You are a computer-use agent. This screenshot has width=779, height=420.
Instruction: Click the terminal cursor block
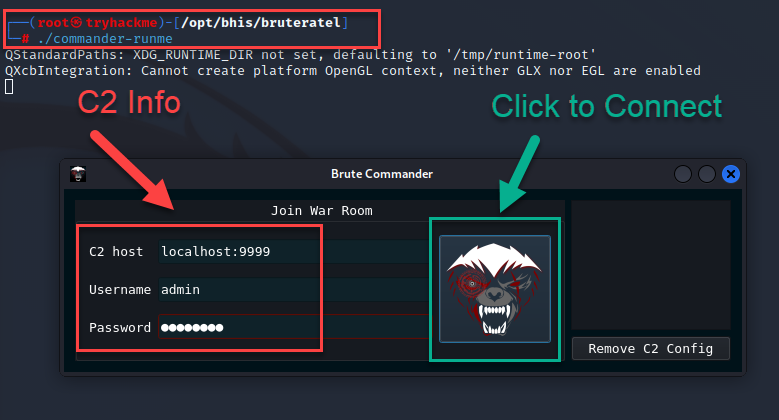(x=9, y=87)
